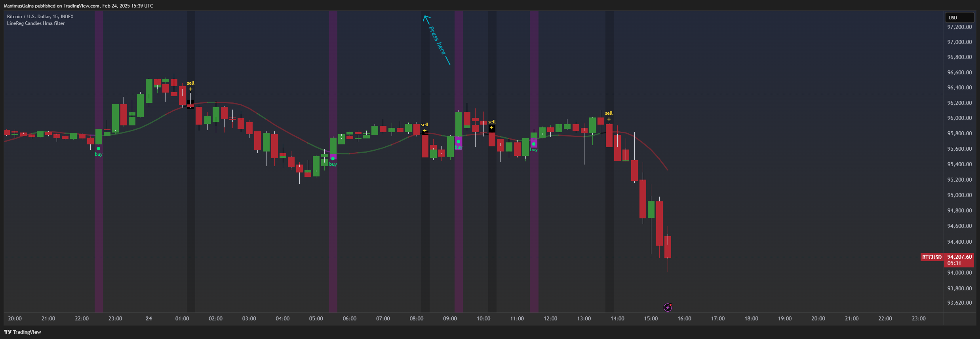980x339 pixels.
Task: Click the 93,800.00 price axis label
Action: [959, 288]
